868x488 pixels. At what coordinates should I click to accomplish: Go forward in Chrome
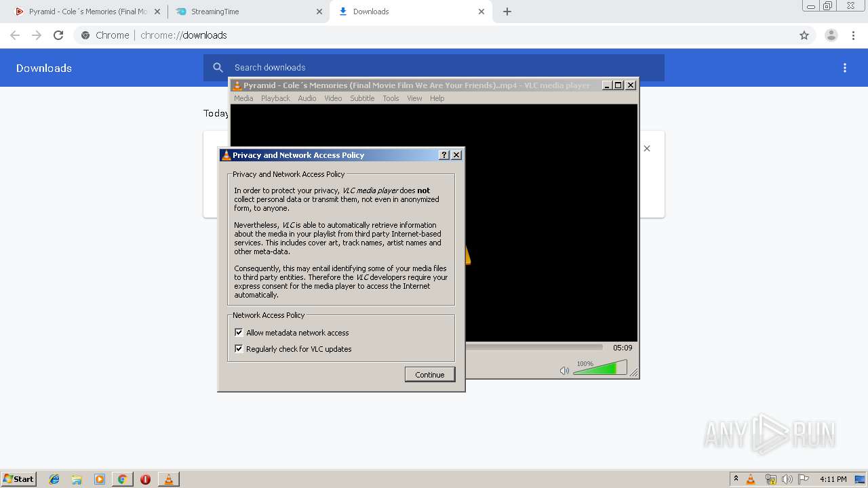tap(37, 35)
